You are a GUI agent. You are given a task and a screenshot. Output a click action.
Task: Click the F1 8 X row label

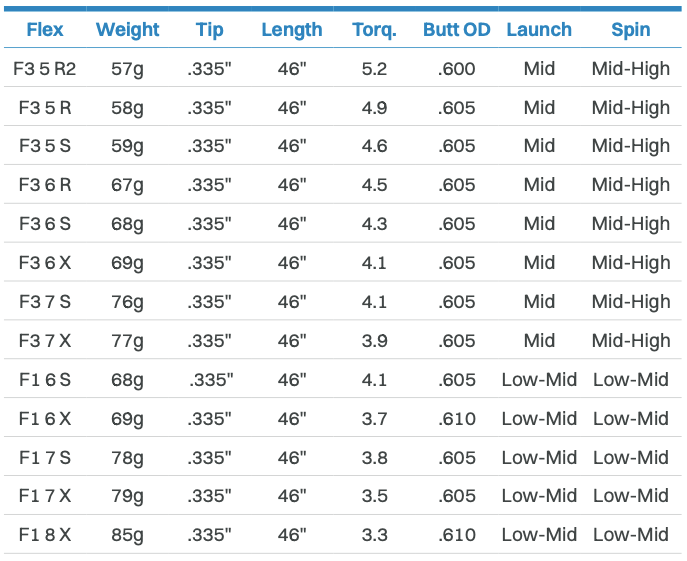(45, 535)
